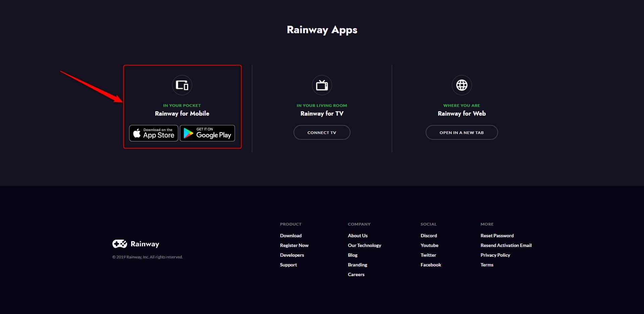
Task: Open the Branding link
Action: pyautogui.click(x=358, y=265)
